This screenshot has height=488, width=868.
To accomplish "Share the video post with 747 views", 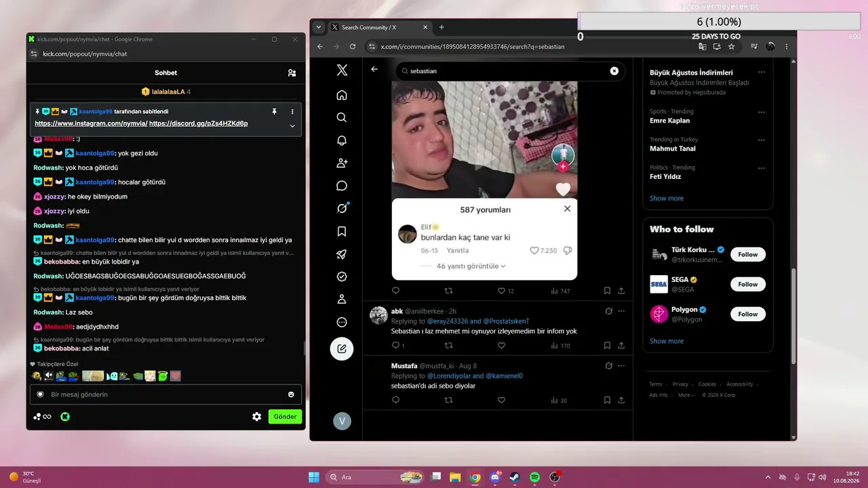I will click(x=621, y=291).
